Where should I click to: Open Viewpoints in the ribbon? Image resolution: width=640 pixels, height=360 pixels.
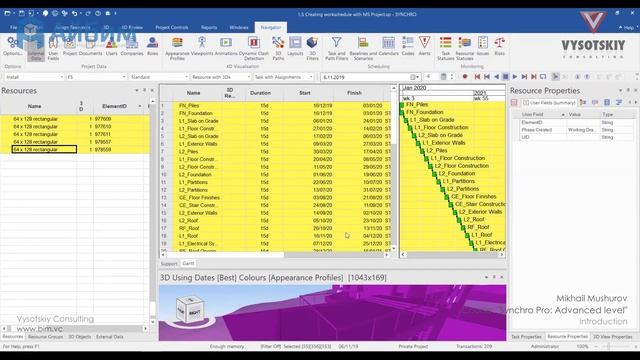[x=202, y=46]
